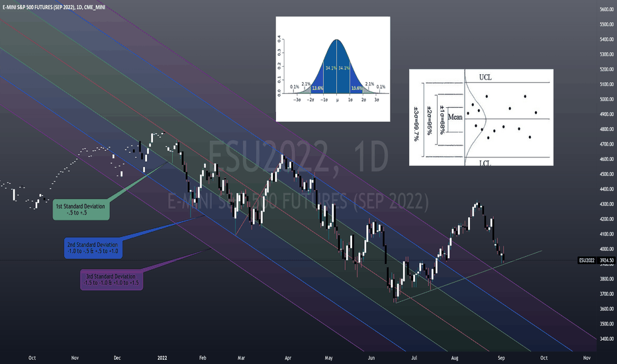
Task: Click the Dec label on time axis
Action: click(117, 357)
